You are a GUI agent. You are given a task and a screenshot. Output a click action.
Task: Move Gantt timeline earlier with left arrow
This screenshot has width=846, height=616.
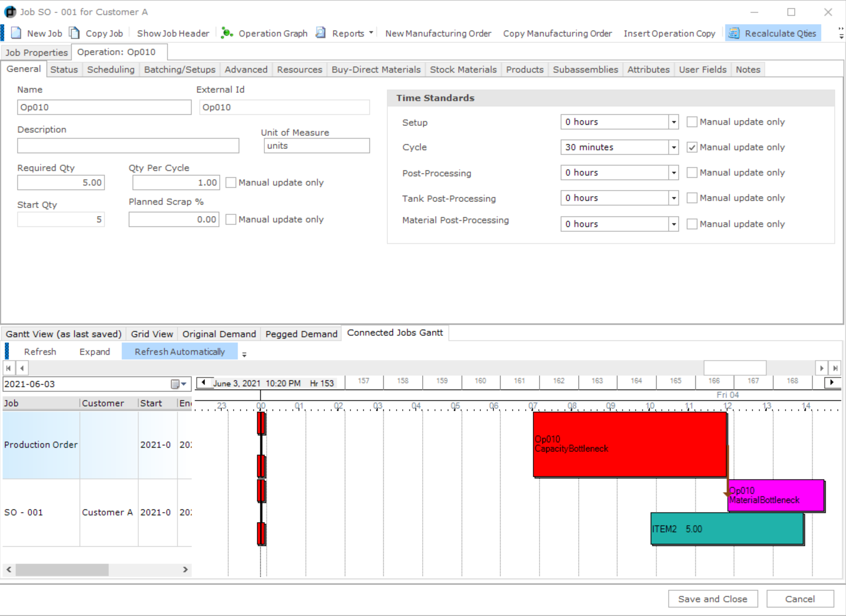[x=203, y=382]
